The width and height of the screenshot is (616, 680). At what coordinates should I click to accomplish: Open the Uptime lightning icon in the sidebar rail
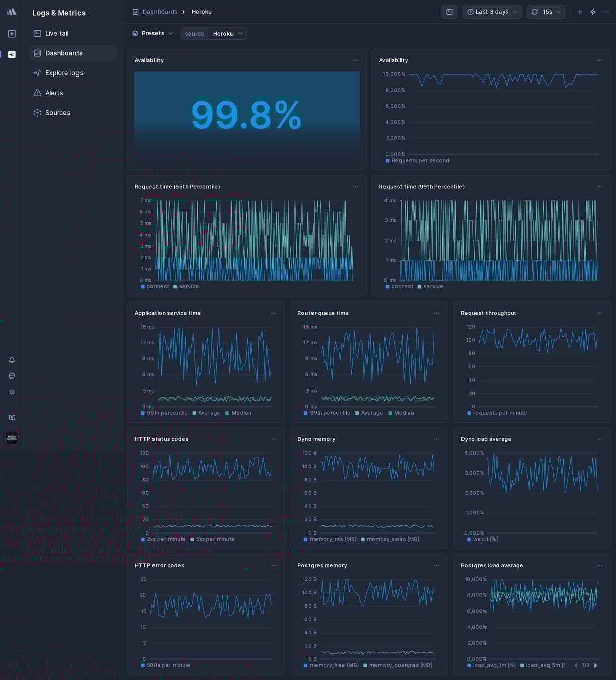[11, 33]
